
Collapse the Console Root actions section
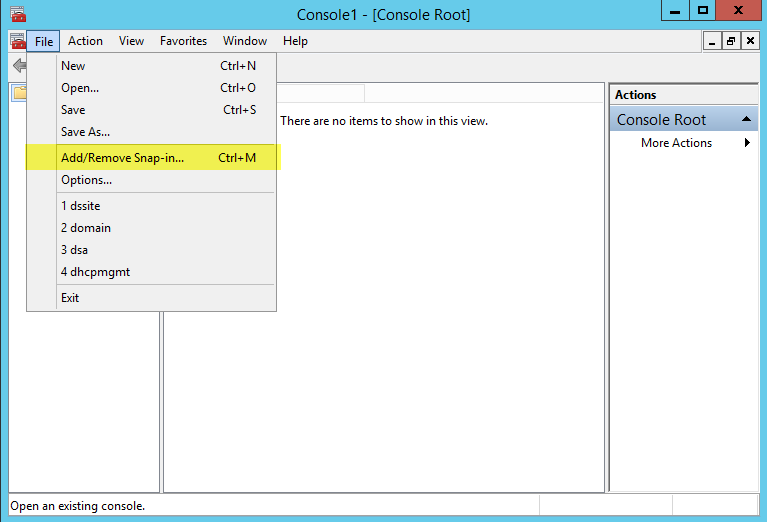coord(746,120)
